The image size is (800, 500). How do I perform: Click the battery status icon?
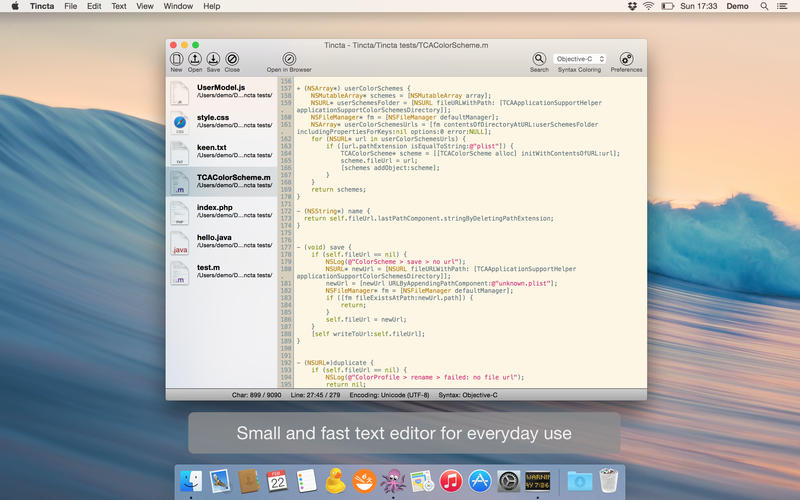(667, 6)
